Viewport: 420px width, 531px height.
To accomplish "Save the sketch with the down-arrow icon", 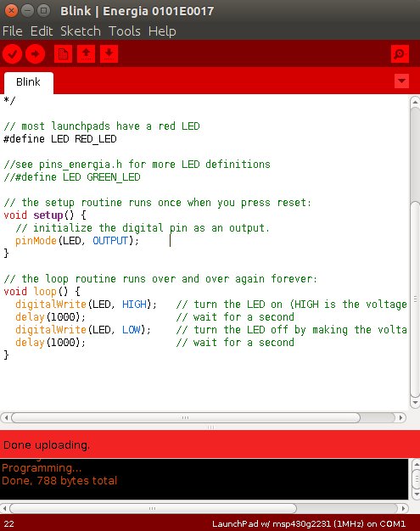I will (109, 53).
